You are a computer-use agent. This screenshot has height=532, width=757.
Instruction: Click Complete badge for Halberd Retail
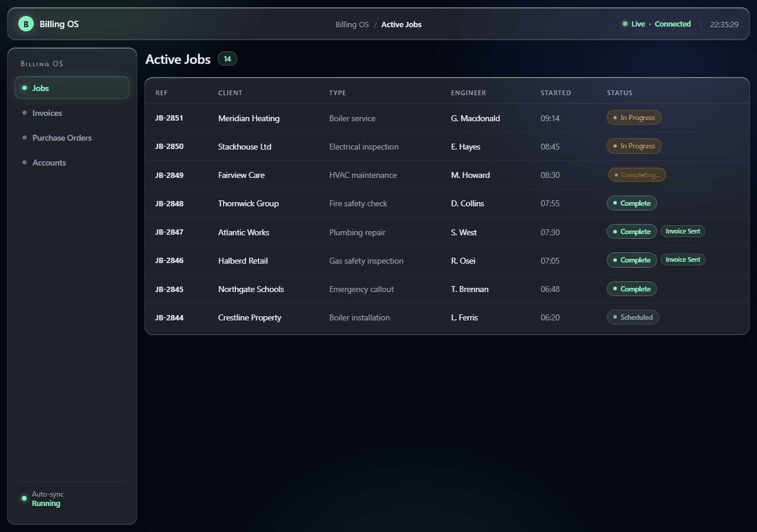click(x=632, y=260)
